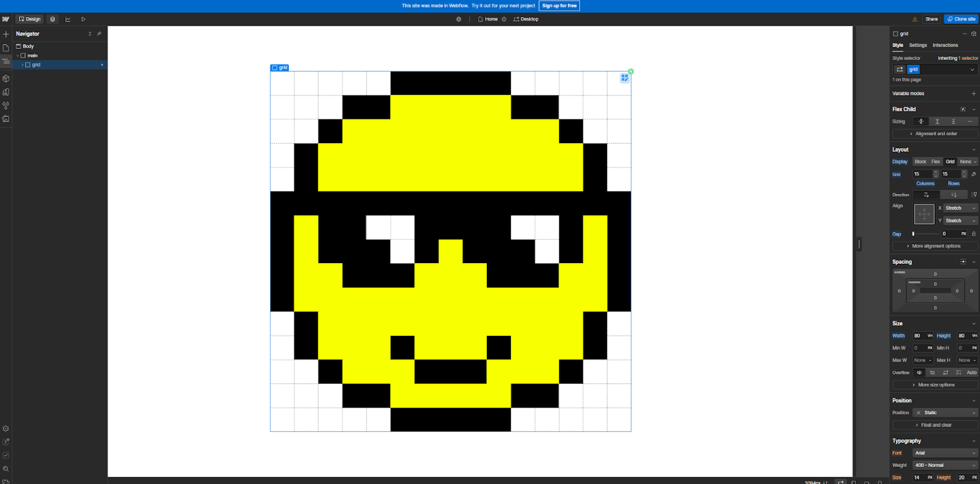Open the Audit checkmark icon in left sidebar
The image size is (980, 484).
pyautogui.click(x=6, y=455)
